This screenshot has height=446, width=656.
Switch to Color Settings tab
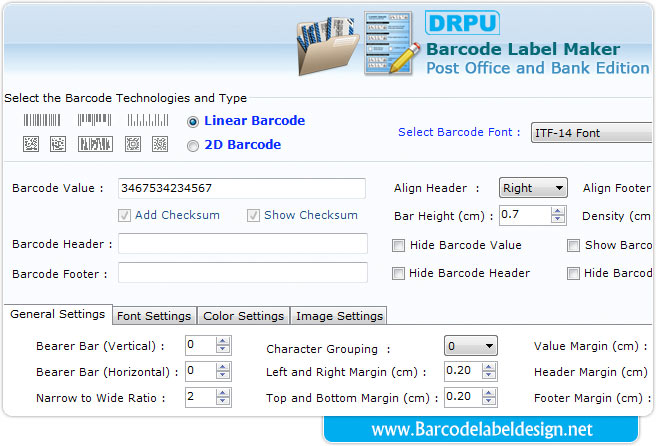(x=243, y=316)
